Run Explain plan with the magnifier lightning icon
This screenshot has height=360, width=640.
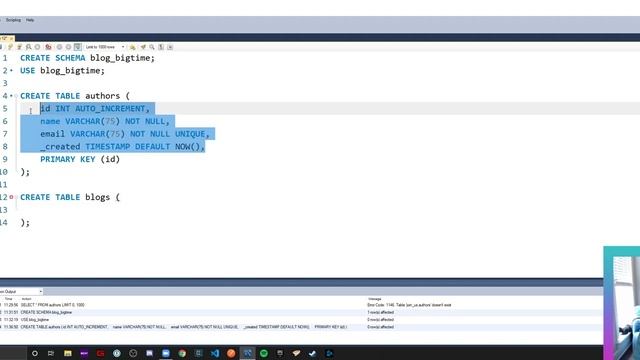[29, 47]
